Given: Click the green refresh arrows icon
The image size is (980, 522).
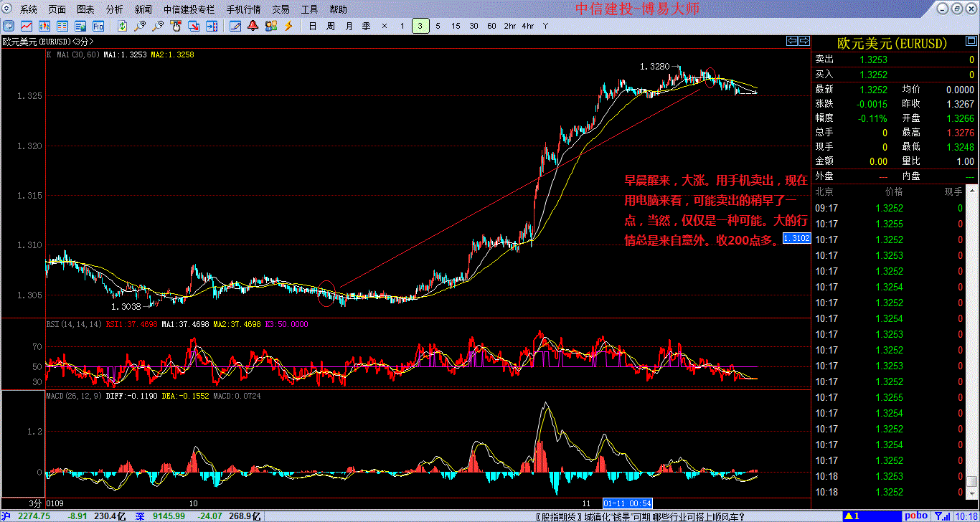Looking at the screenshot, I should pos(123,26).
